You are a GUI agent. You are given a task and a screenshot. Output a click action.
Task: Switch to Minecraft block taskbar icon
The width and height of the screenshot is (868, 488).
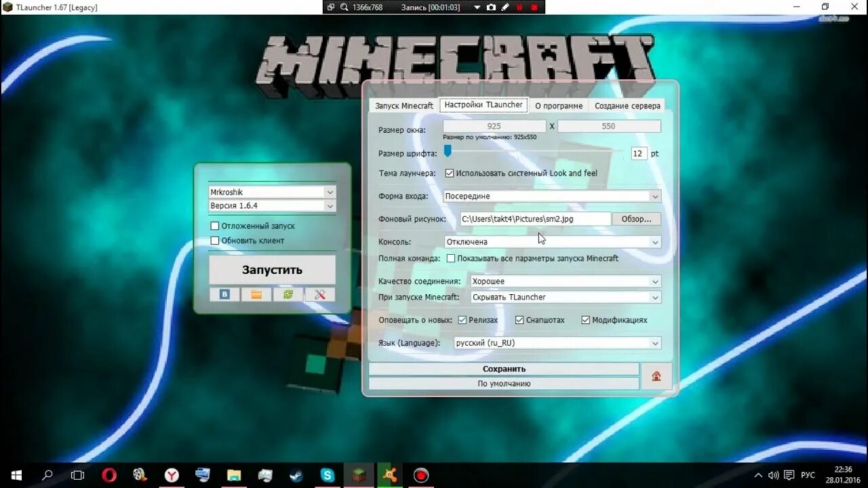[x=359, y=475]
